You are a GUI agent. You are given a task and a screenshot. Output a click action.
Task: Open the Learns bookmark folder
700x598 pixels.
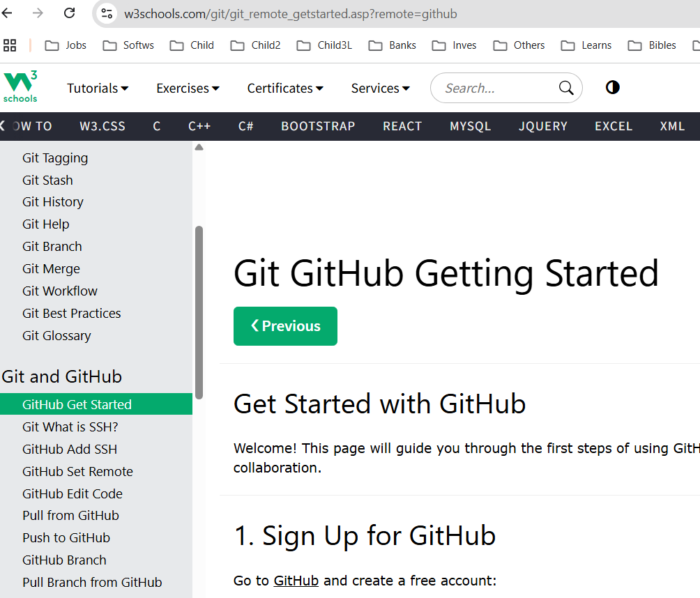click(586, 45)
